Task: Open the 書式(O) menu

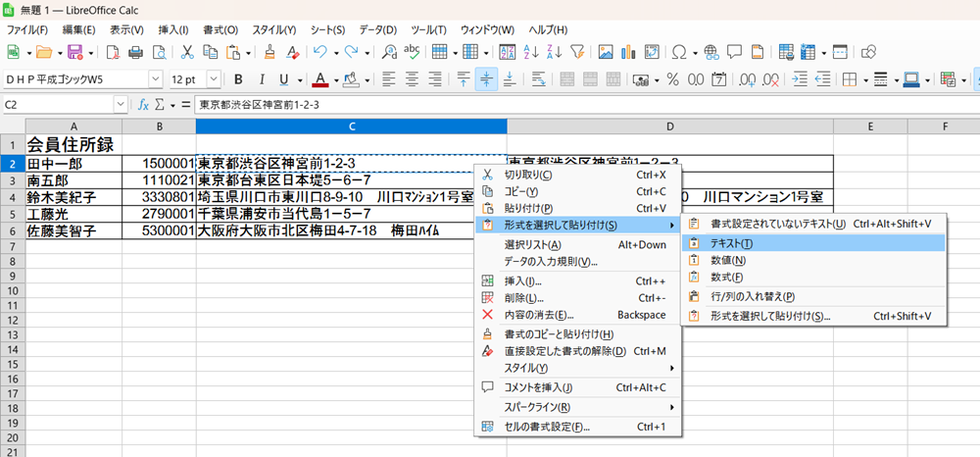Action: [220, 30]
